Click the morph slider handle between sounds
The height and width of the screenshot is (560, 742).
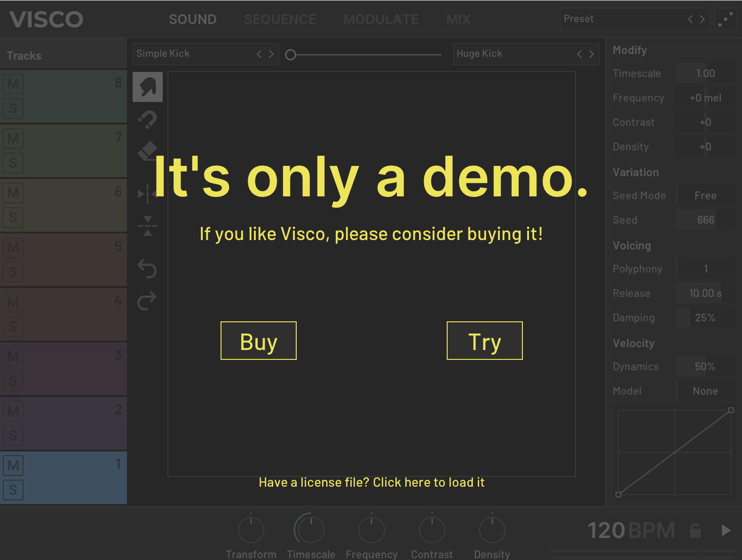[x=291, y=55]
